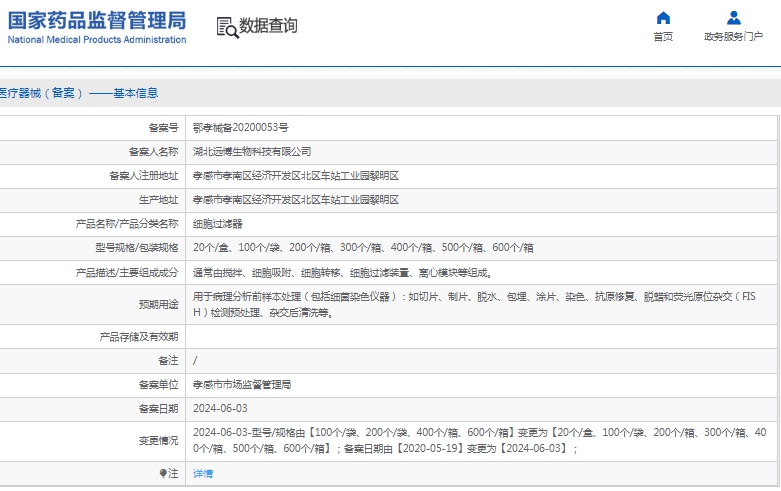Screen dimensions: 781x491
Task: Click the 备案号 row label
Action: (163, 128)
